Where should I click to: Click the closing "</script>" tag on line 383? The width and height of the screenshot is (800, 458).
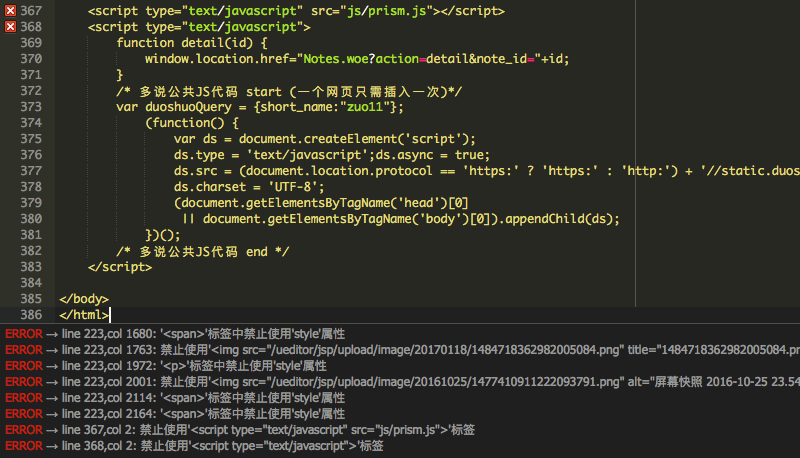pyautogui.click(x=120, y=267)
